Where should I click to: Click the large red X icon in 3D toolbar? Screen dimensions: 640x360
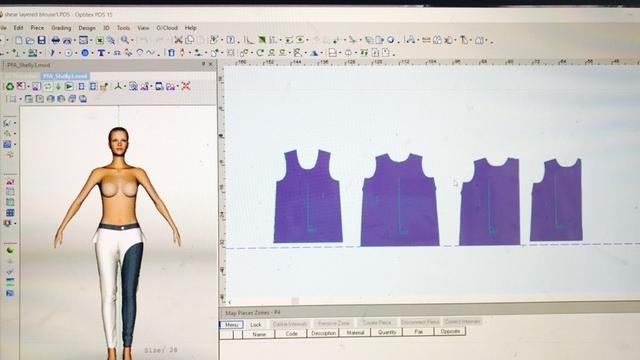pos(186,86)
